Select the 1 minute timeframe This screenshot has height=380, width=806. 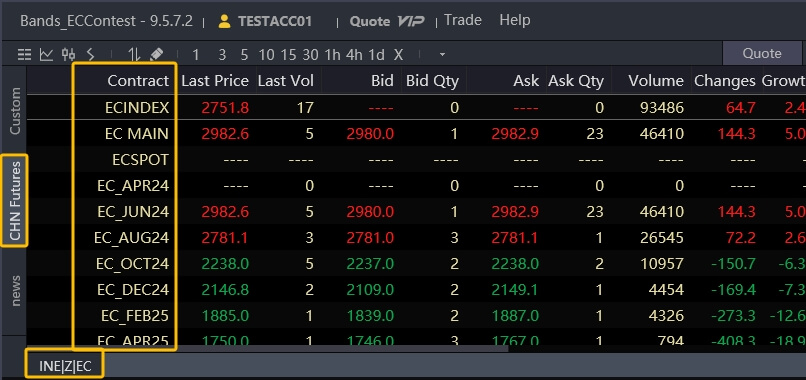coord(195,54)
